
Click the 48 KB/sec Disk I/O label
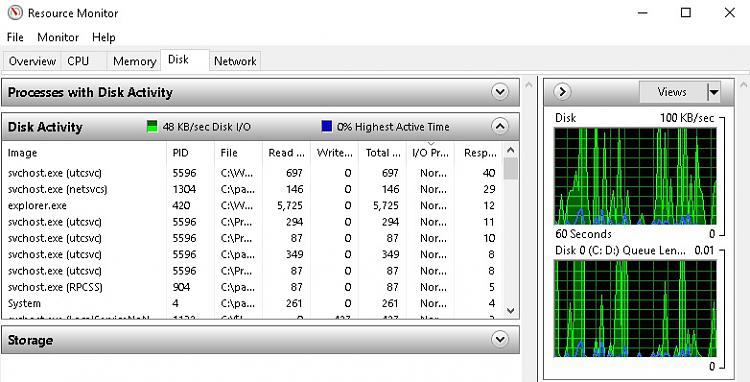click(x=207, y=127)
